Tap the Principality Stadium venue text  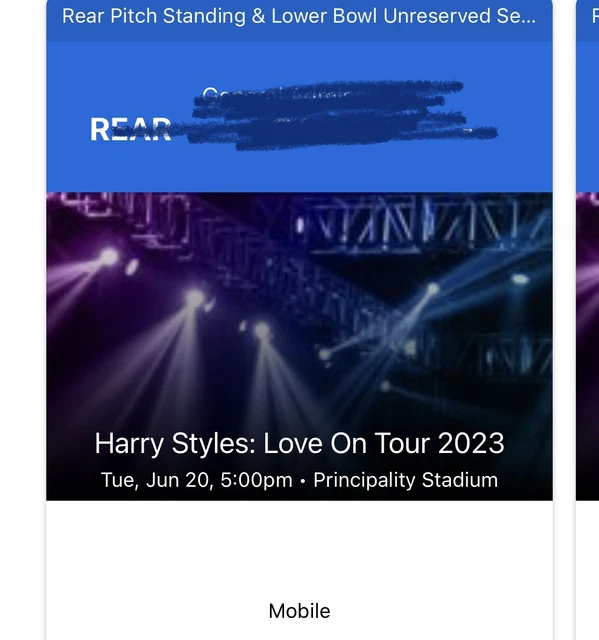[405, 480]
